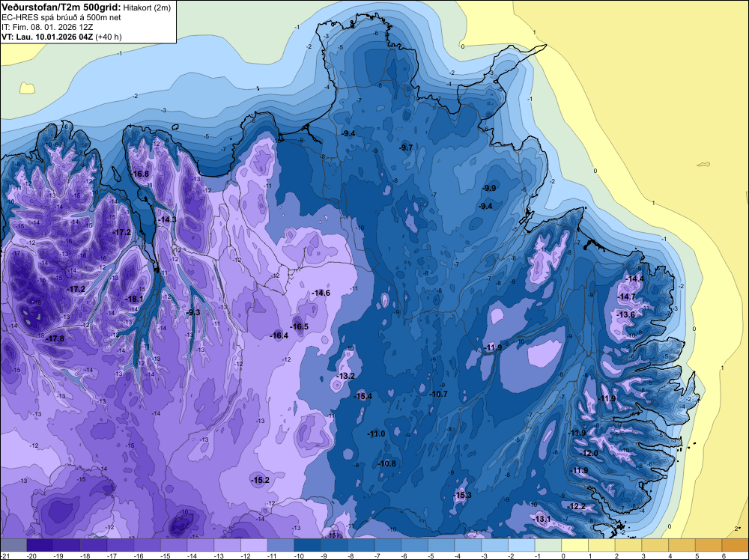The image size is (749, 560).
Task: Click the -10.7 temperature value on map
Action: pyautogui.click(x=438, y=394)
